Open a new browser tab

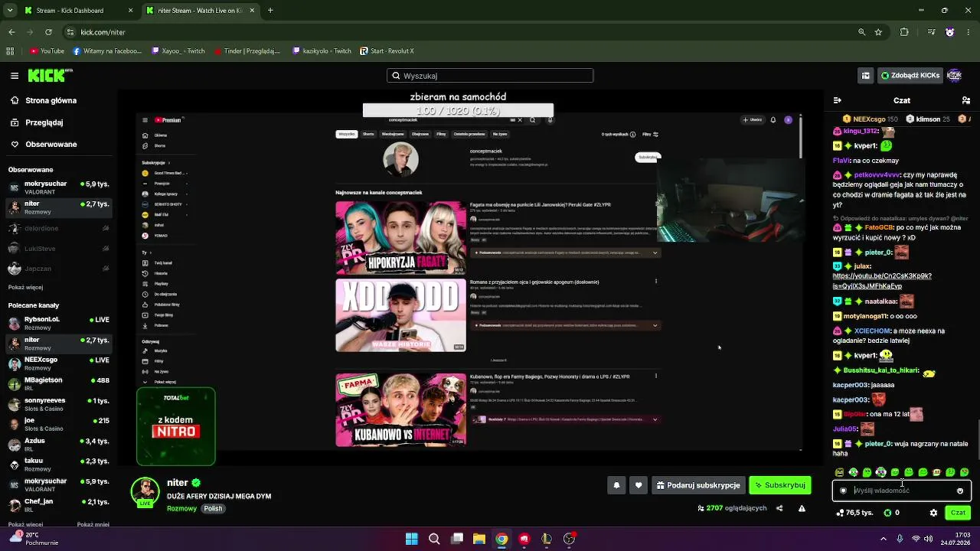pos(270,11)
